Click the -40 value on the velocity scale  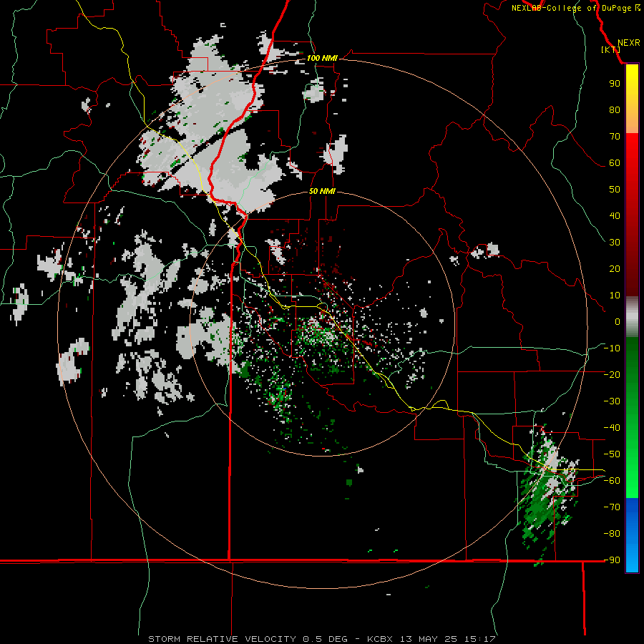coord(612,428)
